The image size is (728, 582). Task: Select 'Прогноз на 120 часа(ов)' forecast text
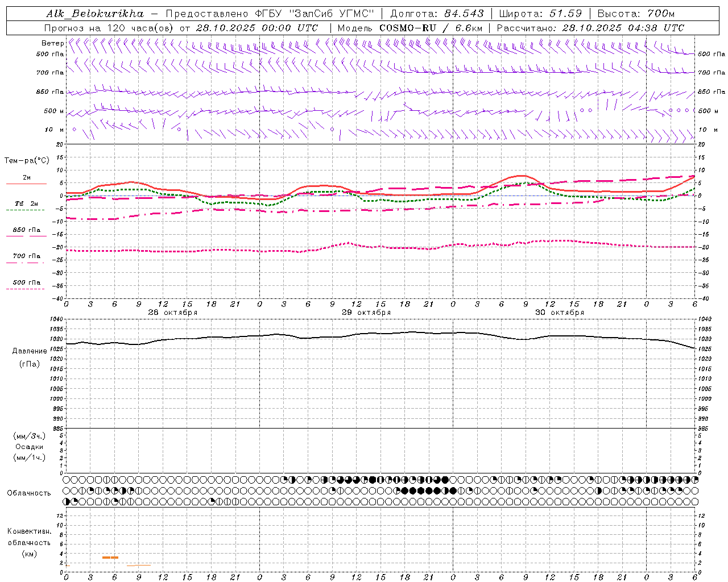110,28
